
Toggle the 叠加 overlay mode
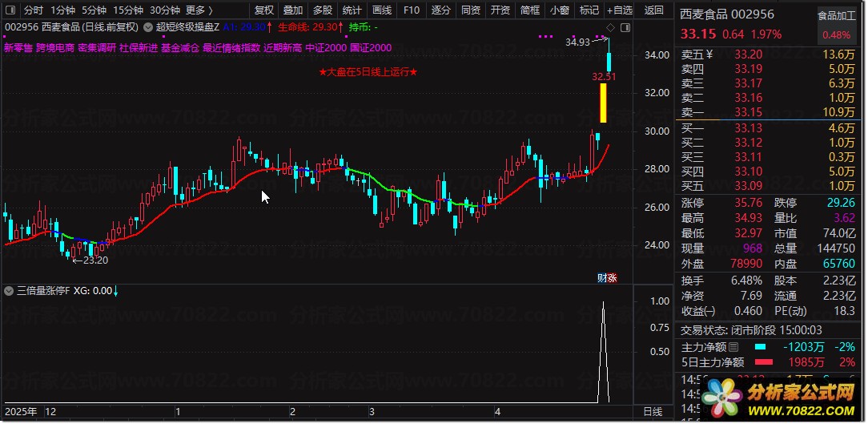[x=293, y=10]
